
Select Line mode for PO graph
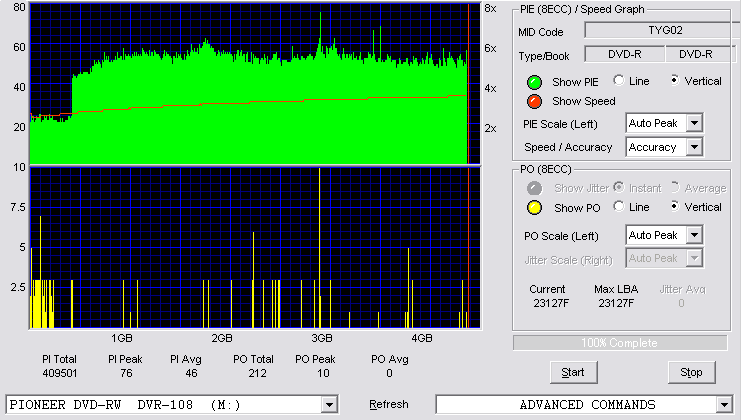(x=618, y=206)
